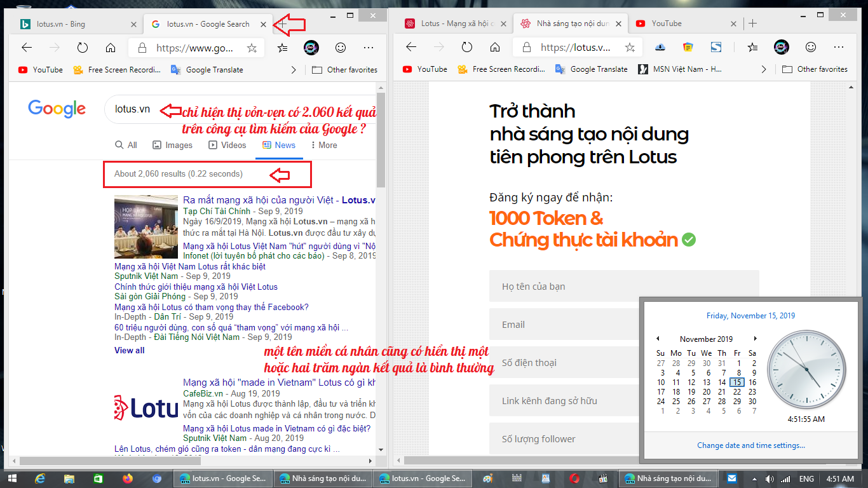Image resolution: width=868 pixels, height=488 pixels.
Task: Open feedback smiley in Lotus browser window
Action: coord(811,47)
